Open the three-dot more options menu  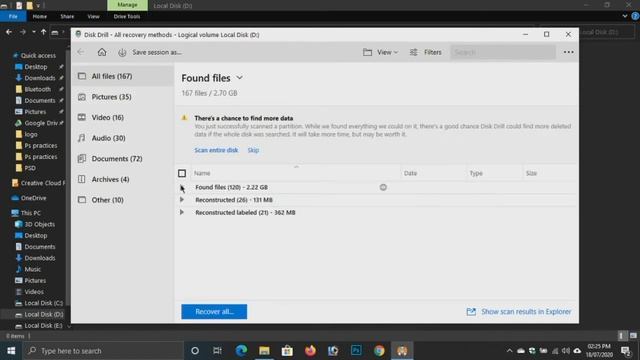tap(568, 52)
